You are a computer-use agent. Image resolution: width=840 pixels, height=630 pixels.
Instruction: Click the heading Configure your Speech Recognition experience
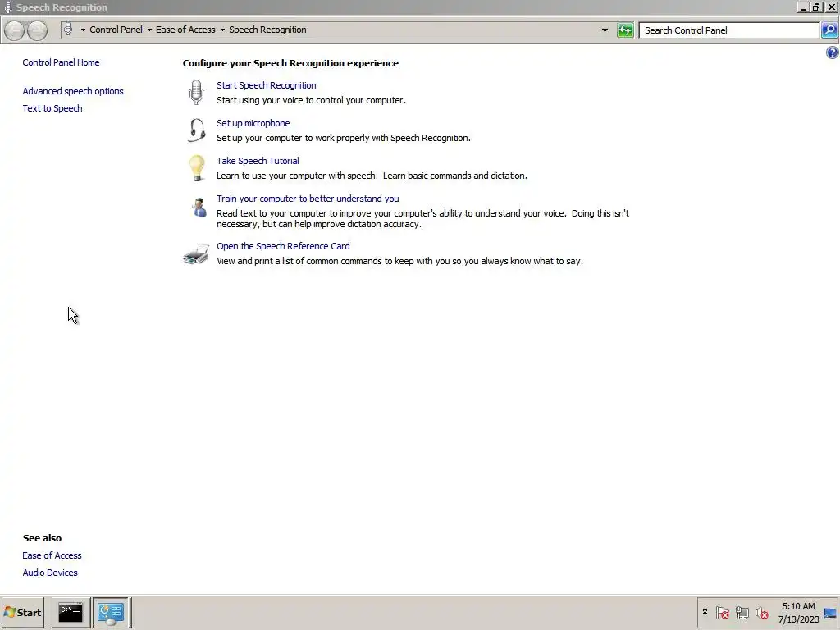coord(290,63)
